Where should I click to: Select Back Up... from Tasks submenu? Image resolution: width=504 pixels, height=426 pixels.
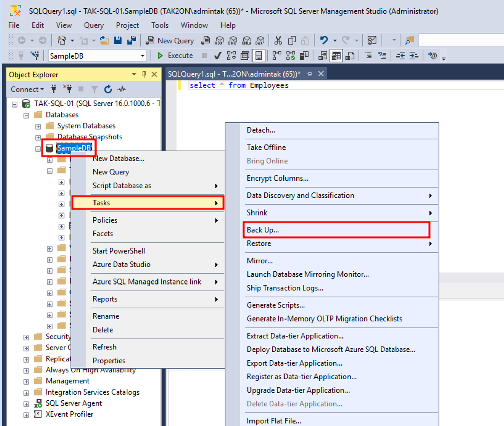[x=263, y=230]
